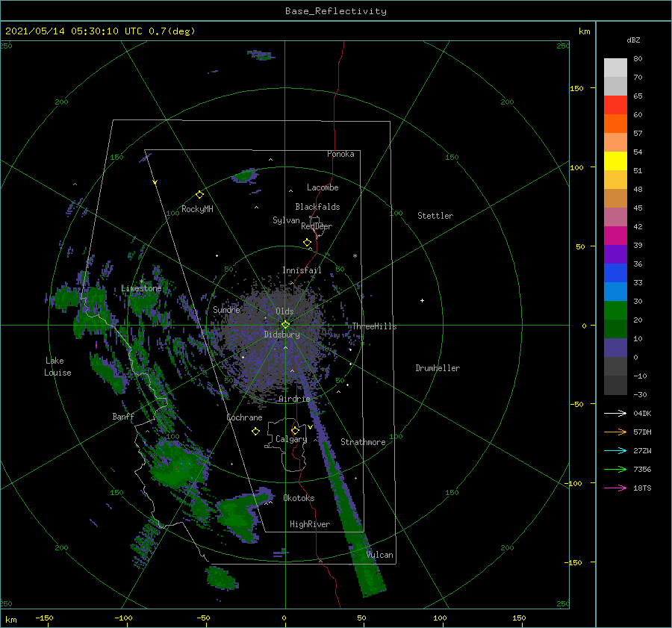Click the RedDeer city label

click(x=317, y=226)
